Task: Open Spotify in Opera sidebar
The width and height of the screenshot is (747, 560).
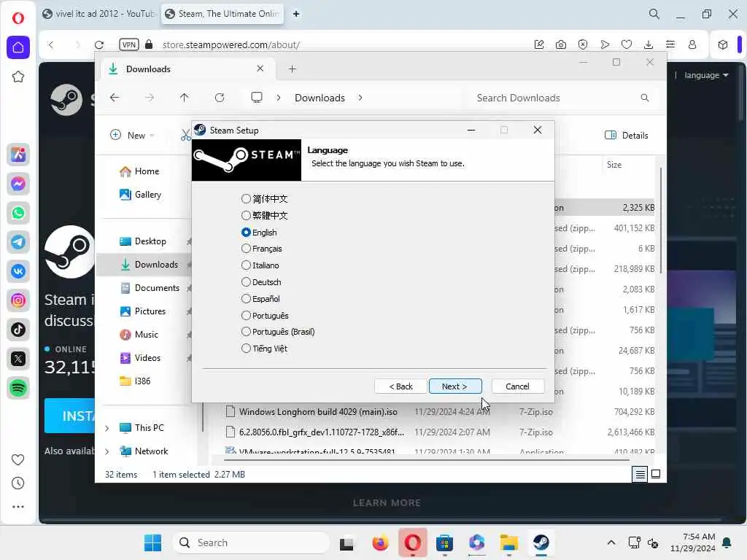Action: point(18,388)
